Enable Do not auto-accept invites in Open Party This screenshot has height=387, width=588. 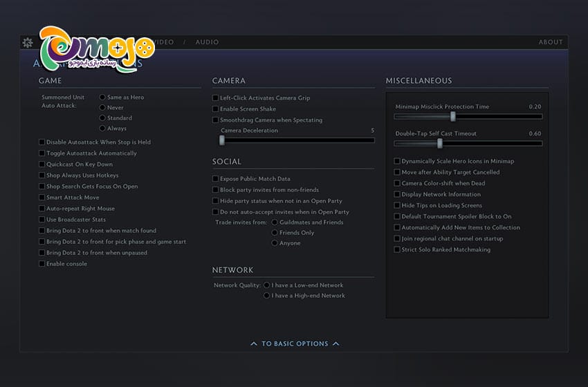tap(216, 212)
